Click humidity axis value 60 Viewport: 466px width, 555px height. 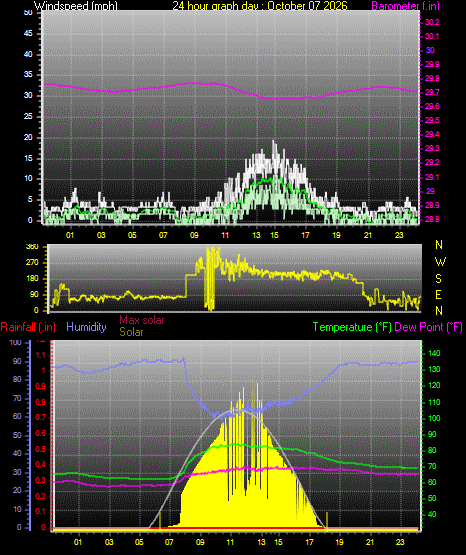pos(17,417)
